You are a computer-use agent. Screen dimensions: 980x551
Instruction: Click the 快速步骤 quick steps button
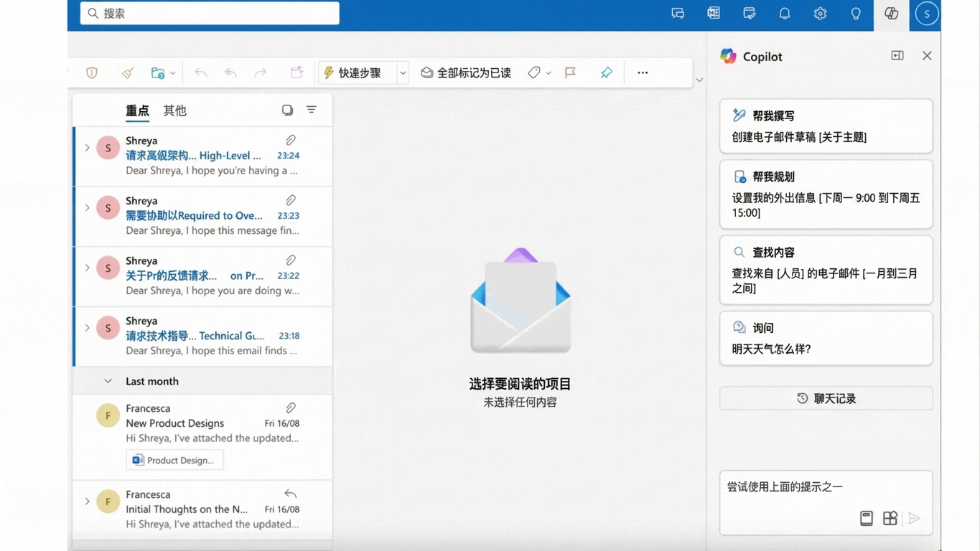click(358, 72)
